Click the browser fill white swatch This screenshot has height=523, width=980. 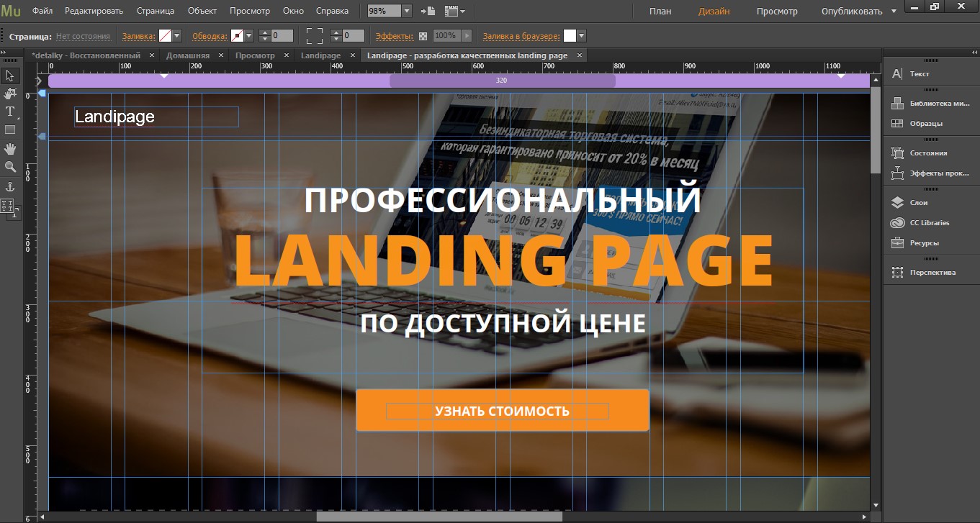pyautogui.click(x=570, y=35)
